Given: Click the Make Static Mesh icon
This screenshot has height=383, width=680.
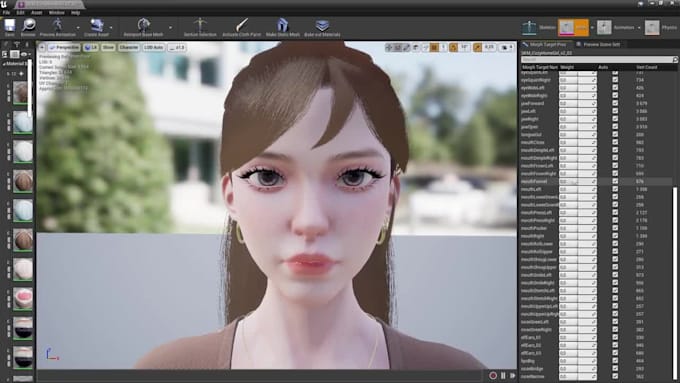Looking at the screenshot, I should [x=282, y=25].
